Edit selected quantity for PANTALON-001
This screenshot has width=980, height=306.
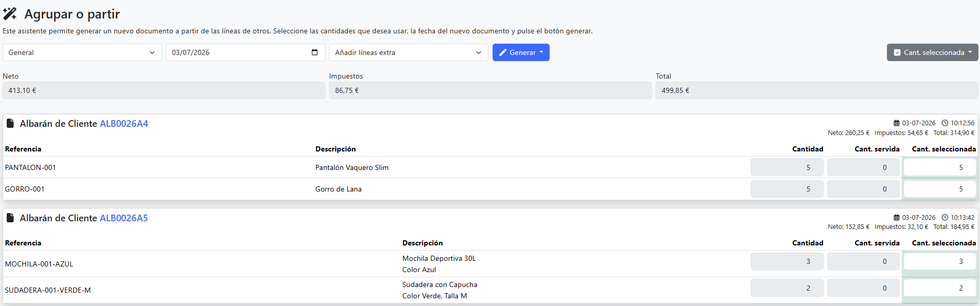tap(940, 167)
